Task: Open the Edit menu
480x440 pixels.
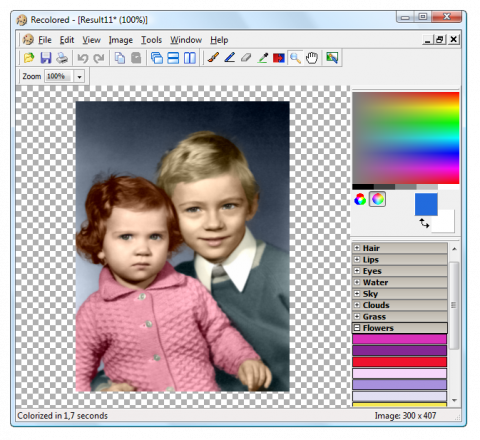Action: [x=67, y=40]
